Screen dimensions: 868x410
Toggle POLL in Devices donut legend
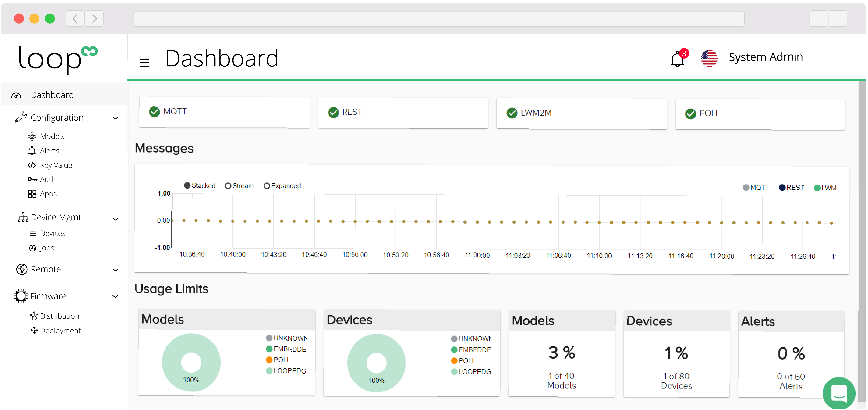point(463,360)
